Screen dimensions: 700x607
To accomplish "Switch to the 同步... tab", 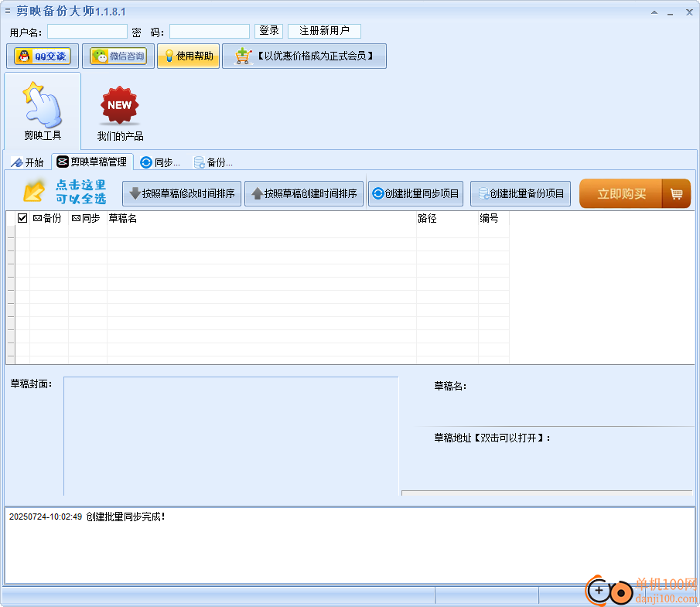I will pos(161,162).
